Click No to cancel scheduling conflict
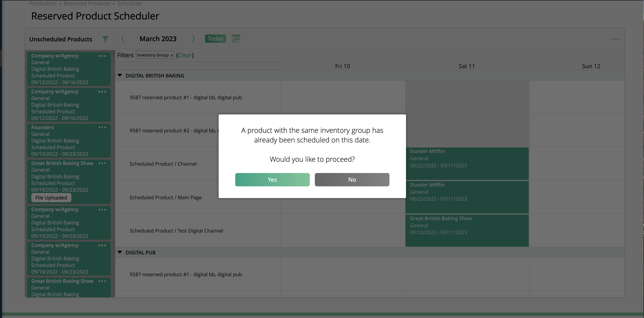 (x=352, y=179)
